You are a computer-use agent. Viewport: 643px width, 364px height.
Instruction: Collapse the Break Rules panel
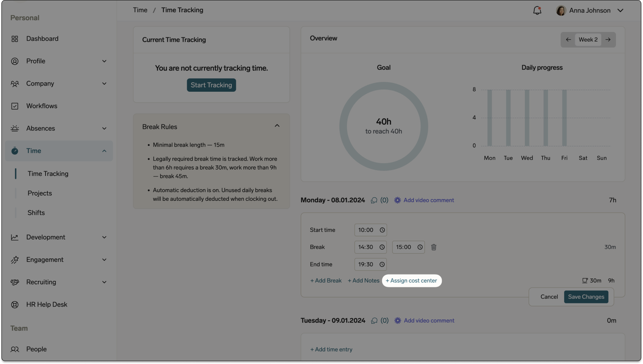pos(277,125)
